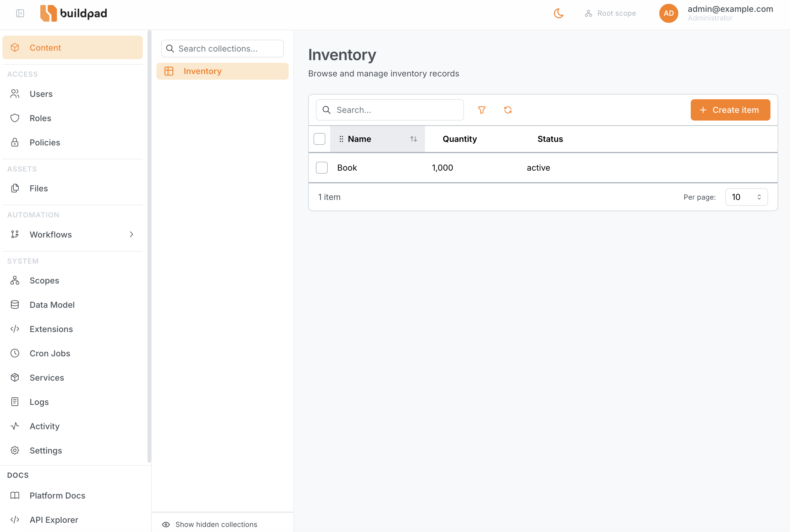Click the Data Model database icon

[15, 305]
